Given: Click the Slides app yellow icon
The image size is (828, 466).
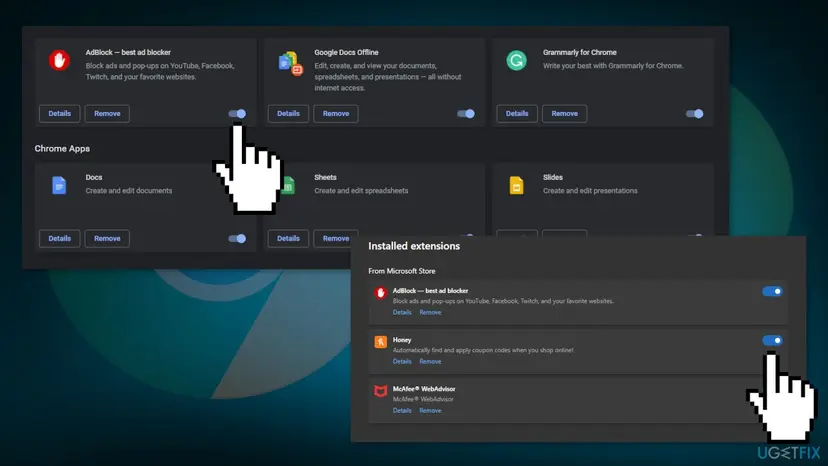Looking at the screenshot, I should coord(516,185).
